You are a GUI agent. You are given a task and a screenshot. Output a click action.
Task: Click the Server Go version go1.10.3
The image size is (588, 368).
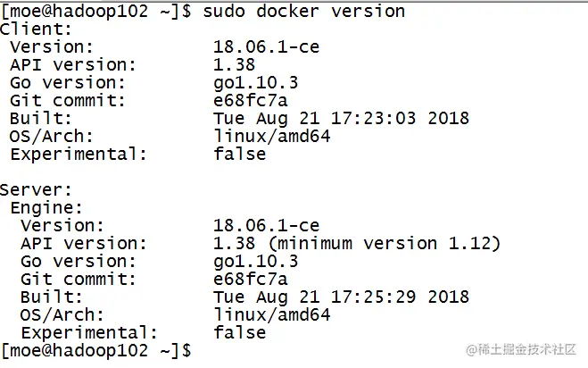coord(255,261)
